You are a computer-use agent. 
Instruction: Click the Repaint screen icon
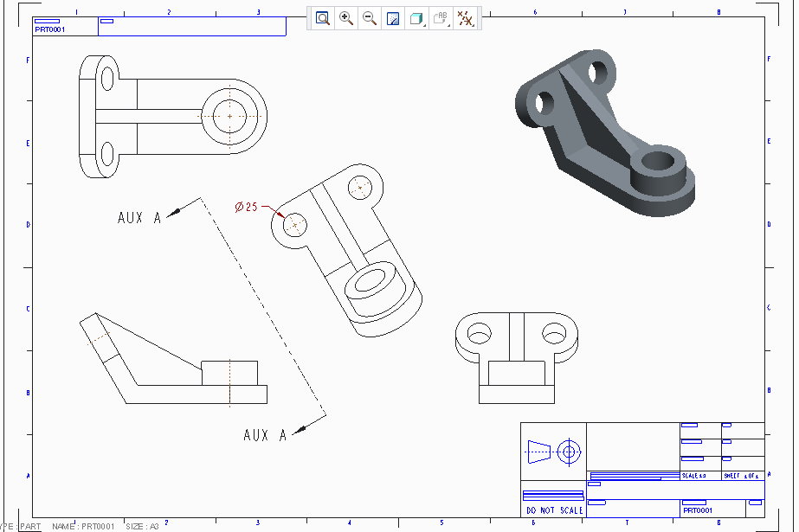393,19
